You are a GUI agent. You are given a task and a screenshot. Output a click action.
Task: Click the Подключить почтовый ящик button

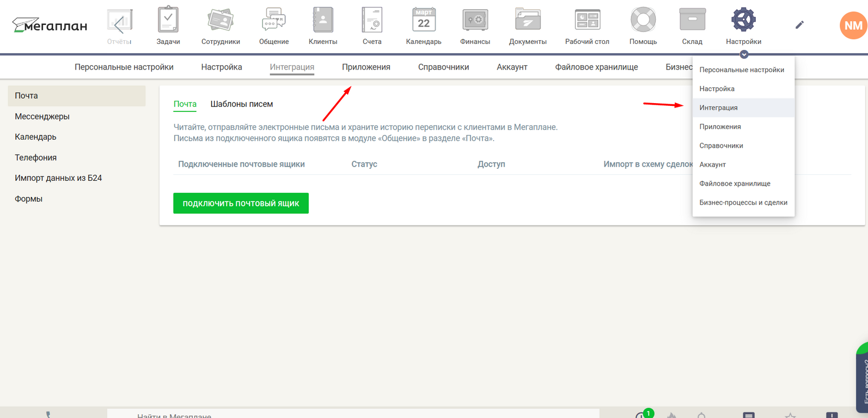(241, 204)
